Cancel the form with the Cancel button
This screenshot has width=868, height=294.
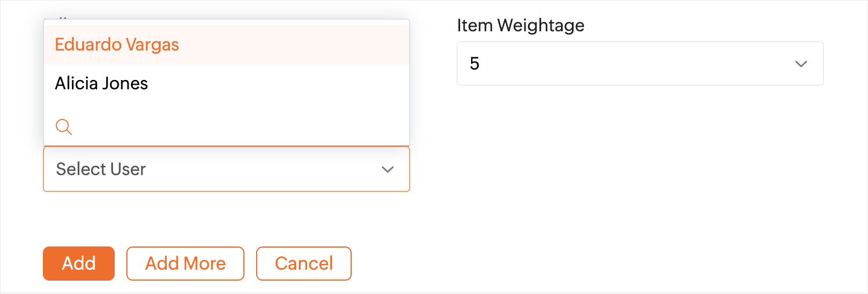click(304, 263)
